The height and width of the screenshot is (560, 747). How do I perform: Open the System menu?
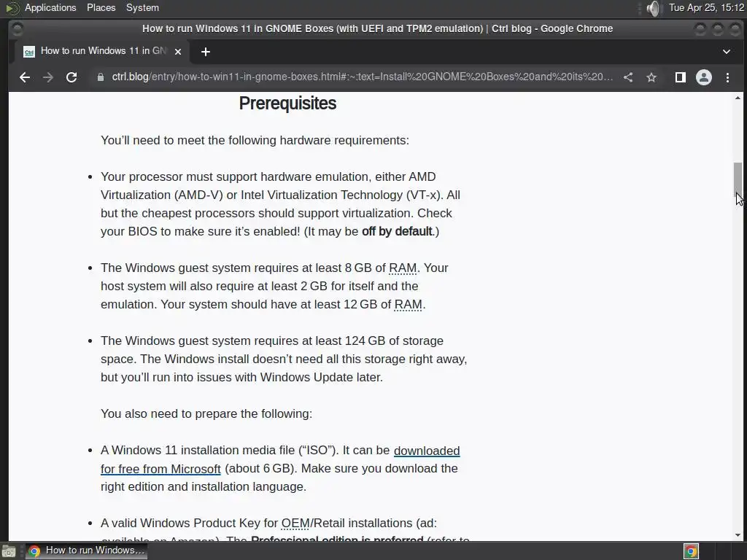pos(142,7)
